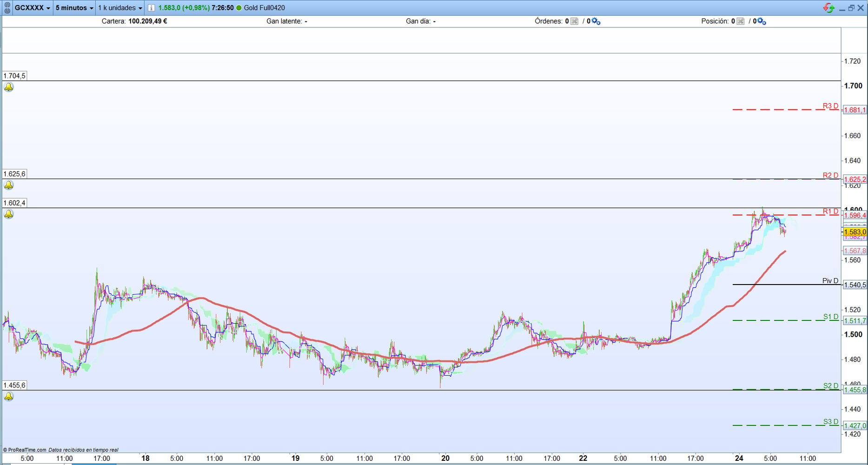This screenshot has height=465, width=868.
Task: Click the R3 D pivot label
Action: pyautogui.click(x=830, y=106)
